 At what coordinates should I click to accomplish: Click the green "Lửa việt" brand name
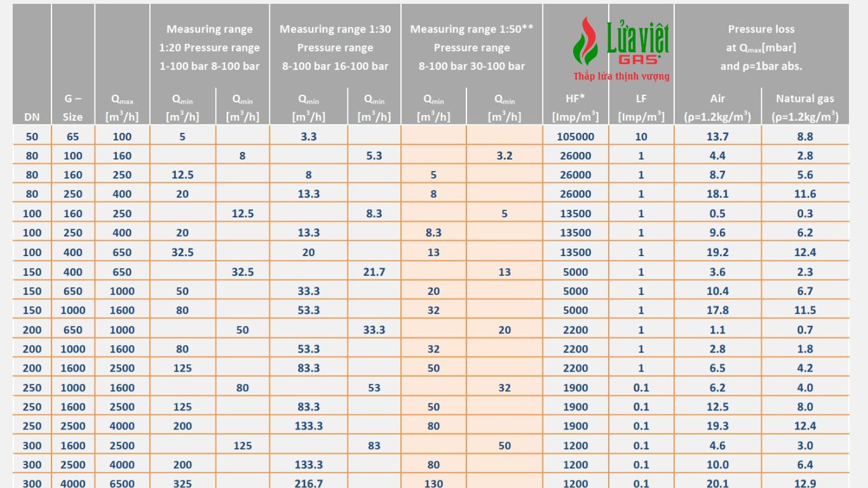click(637, 37)
